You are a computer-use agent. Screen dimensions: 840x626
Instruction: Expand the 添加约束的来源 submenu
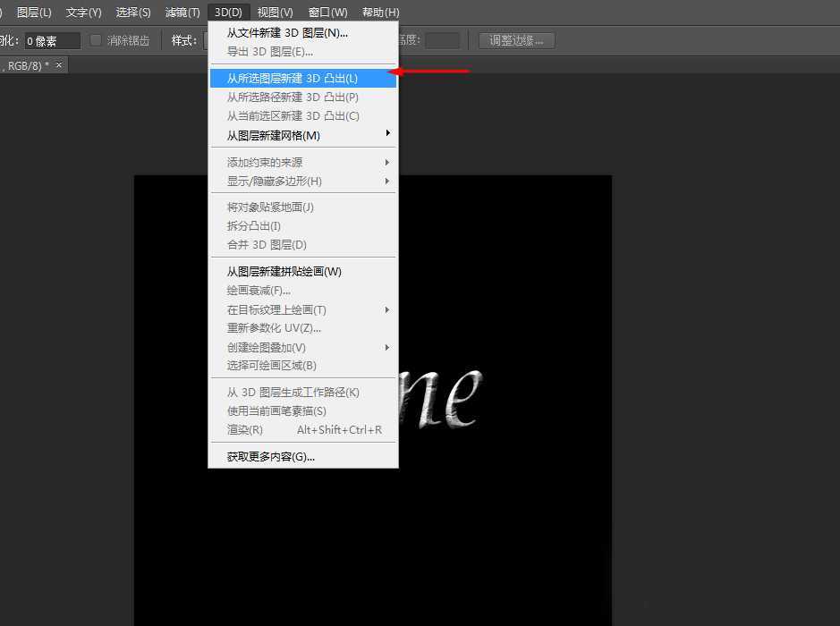click(264, 162)
